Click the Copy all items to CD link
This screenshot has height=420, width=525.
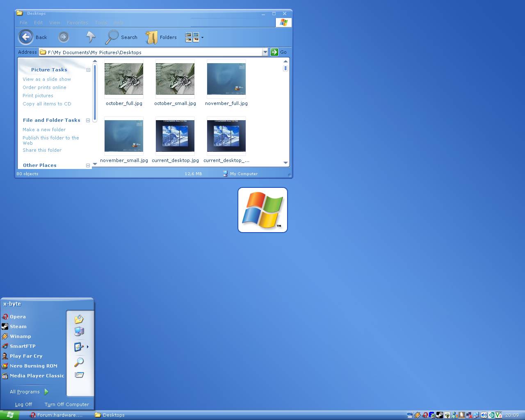[47, 104]
